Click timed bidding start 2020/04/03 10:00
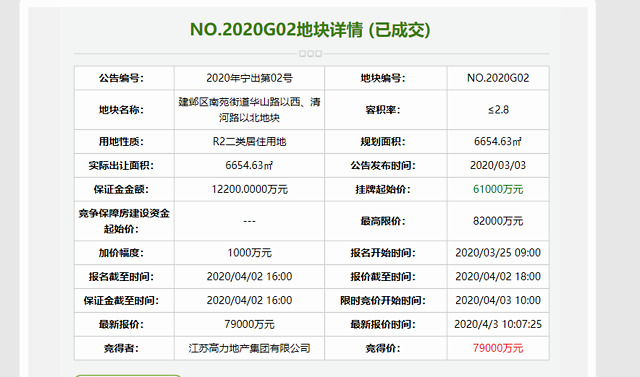This screenshot has height=377, width=640. (498, 300)
